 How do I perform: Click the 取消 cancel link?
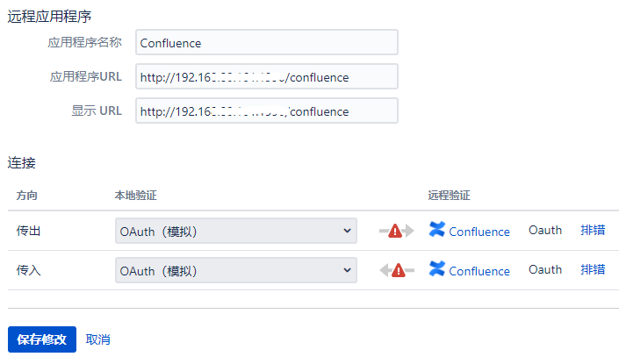click(x=98, y=339)
